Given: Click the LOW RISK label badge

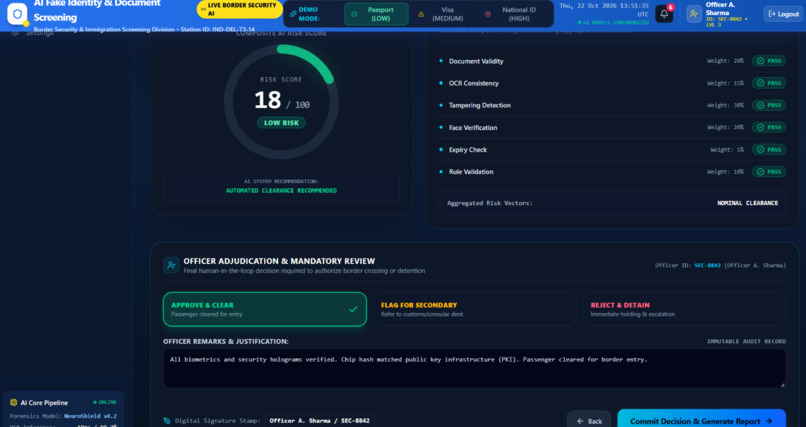Looking at the screenshot, I should pyautogui.click(x=281, y=123).
